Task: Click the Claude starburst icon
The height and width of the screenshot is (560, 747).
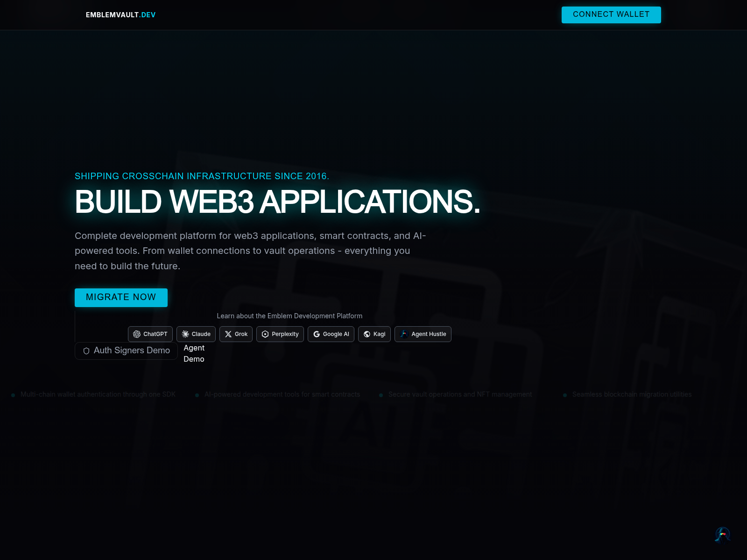Action: [185, 334]
